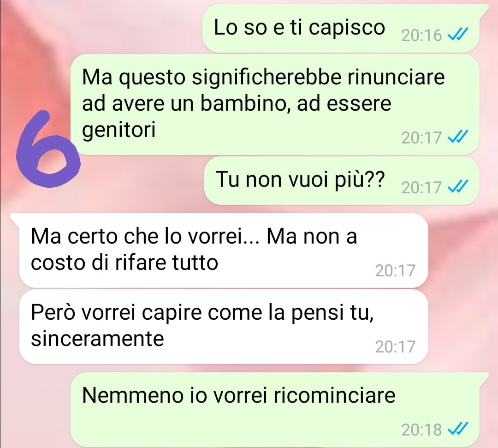The image size is (498, 448).
Task: Tap the timestamp next to 'Tu non vuoi più??'
Action: point(421,187)
